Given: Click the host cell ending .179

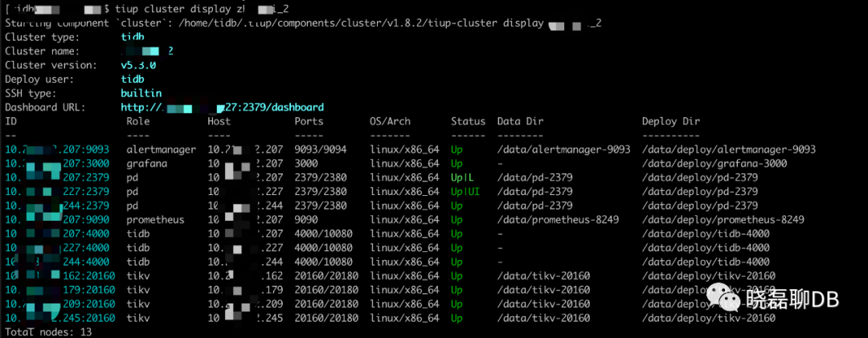Looking at the screenshot, I should [x=245, y=290].
